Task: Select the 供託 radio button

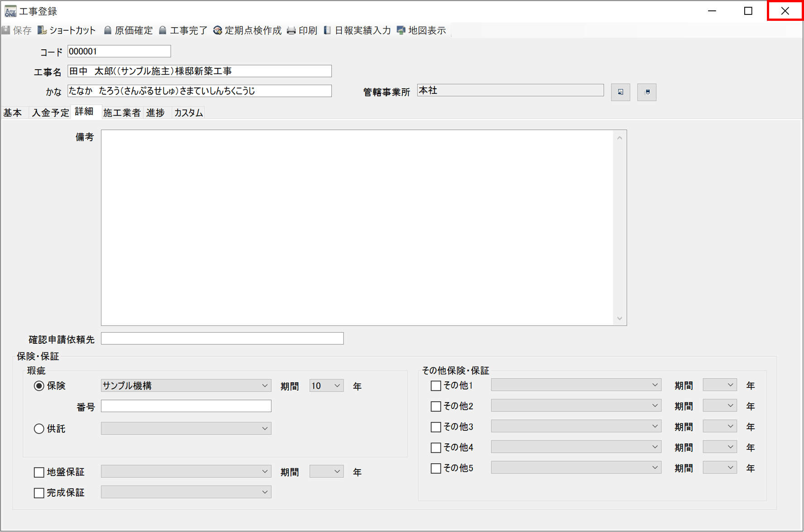Action: [x=39, y=429]
